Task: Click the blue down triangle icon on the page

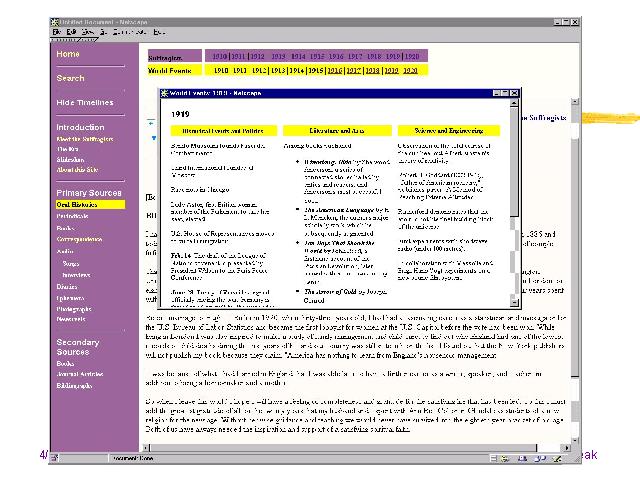Action: click(153, 138)
